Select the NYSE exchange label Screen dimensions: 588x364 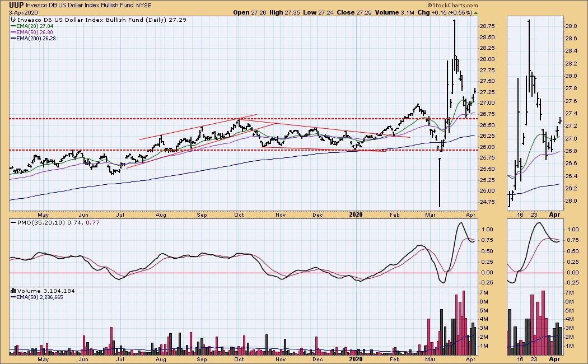click(143, 6)
